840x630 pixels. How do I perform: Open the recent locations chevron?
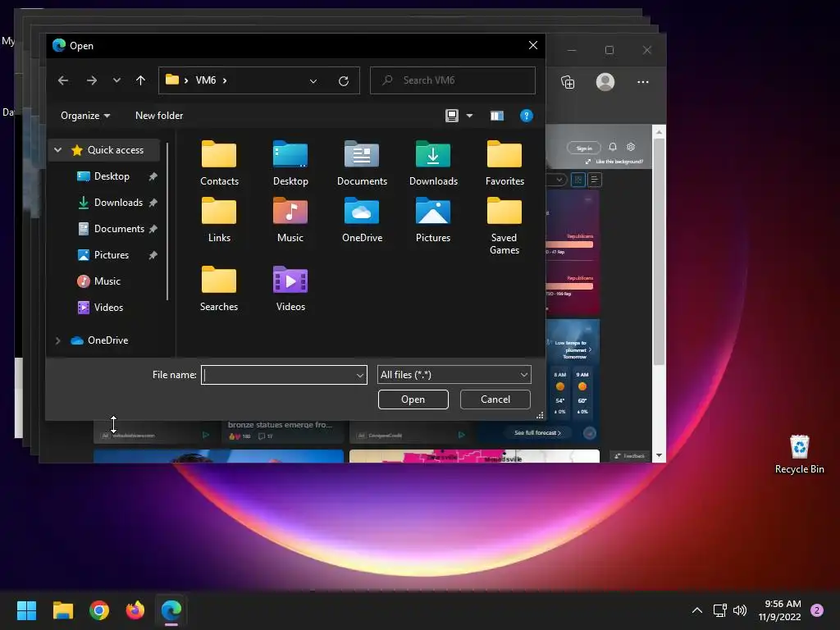[116, 80]
